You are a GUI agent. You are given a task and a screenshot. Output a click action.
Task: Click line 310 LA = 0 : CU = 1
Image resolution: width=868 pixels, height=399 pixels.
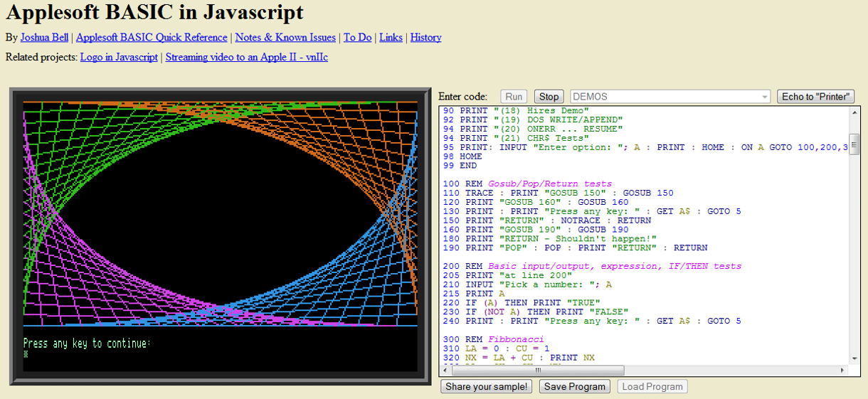[497, 349]
